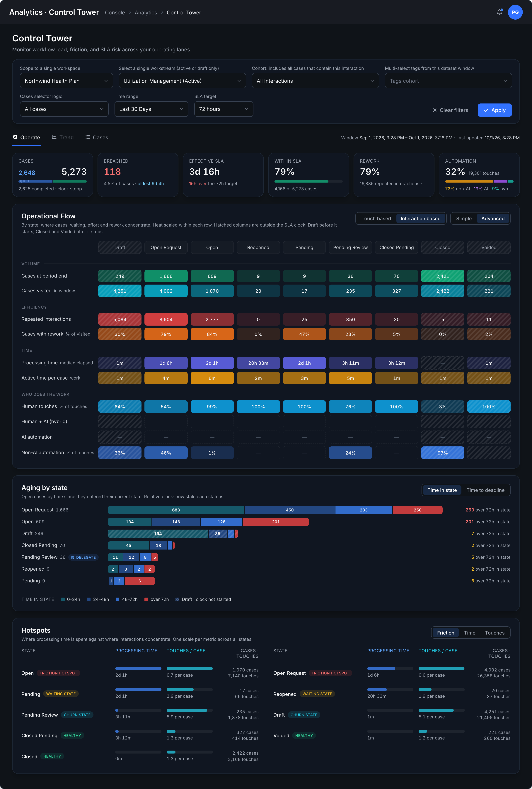The width and height of the screenshot is (532, 789).
Task: Click the HEALTHY badge beside Voided
Action: [x=304, y=735]
